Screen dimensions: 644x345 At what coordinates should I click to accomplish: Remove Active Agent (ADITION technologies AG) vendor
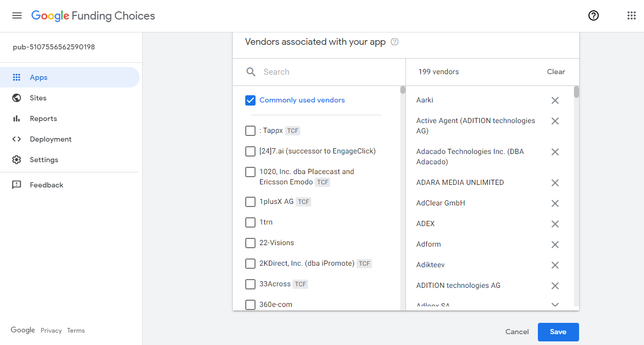(555, 121)
